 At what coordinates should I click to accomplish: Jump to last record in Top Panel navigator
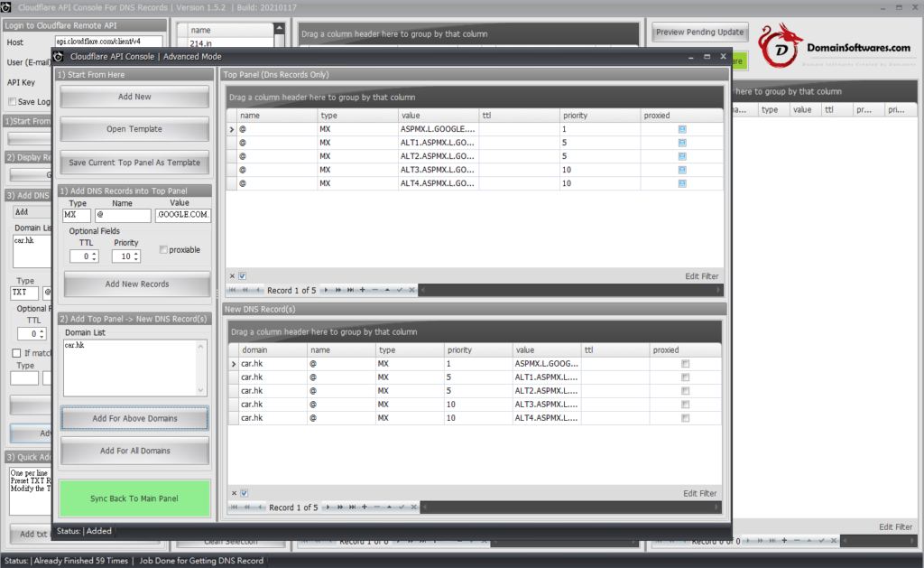pos(350,290)
